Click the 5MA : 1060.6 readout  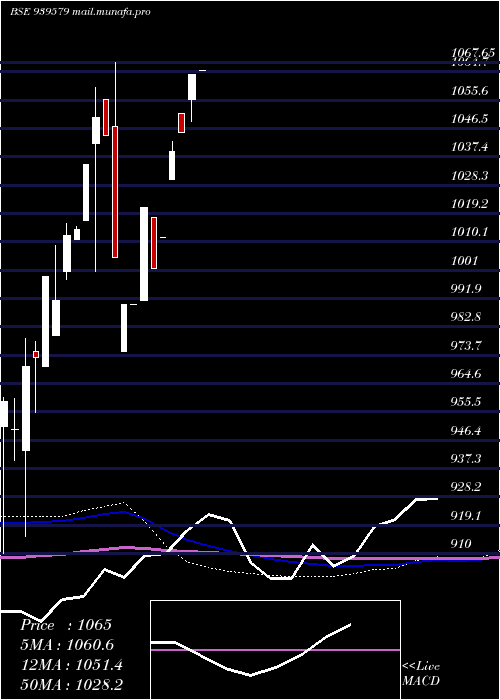tap(67, 645)
